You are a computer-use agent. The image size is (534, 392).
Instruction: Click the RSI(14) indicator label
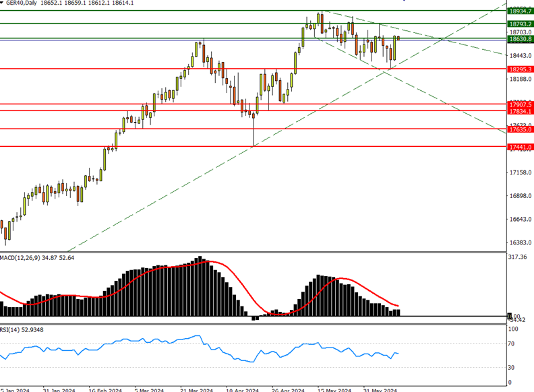12,330
